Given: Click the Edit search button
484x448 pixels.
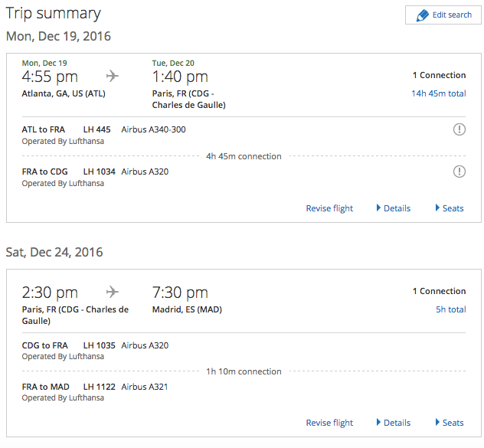Looking at the screenshot, I should pyautogui.click(x=443, y=15).
